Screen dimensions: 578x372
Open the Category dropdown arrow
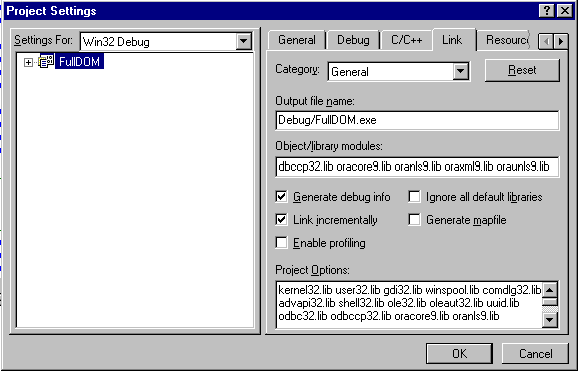pos(461,71)
